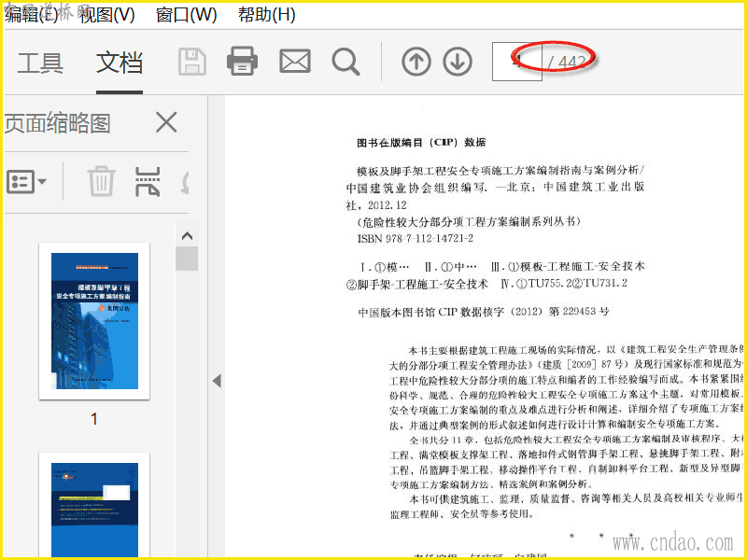Click the ISBN 978-7-112-14721-2 line
Viewport: 747px width, 560px height.
(415, 238)
